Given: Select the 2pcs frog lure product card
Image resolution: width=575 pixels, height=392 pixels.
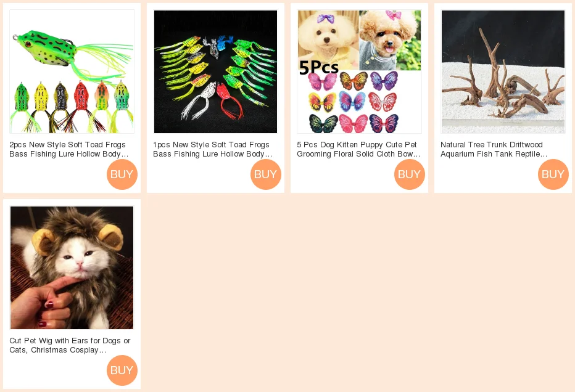Looking at the screenshot, I should tap(72, 98).
